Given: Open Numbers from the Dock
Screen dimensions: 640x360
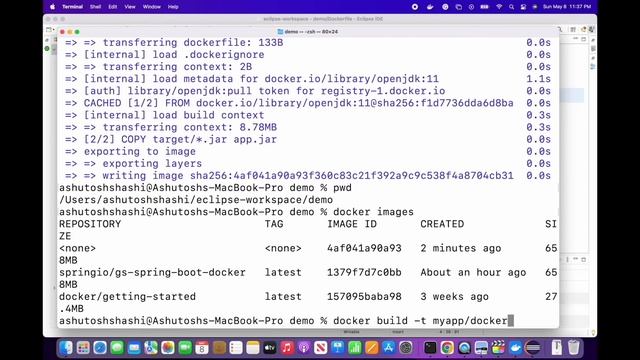Looking at the screenshot, I should click(x=355, y=348).
